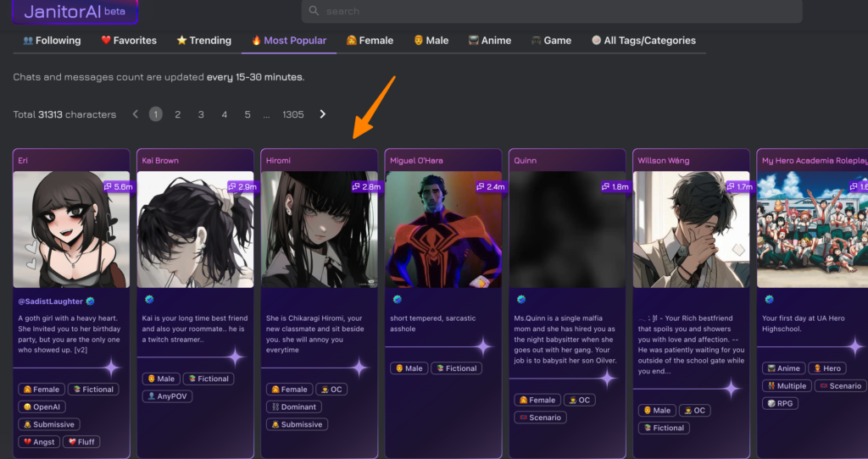The image size is (868, 459).
Task: Click verified badge next to @SadistLaughter
Action: click(91, 301)
